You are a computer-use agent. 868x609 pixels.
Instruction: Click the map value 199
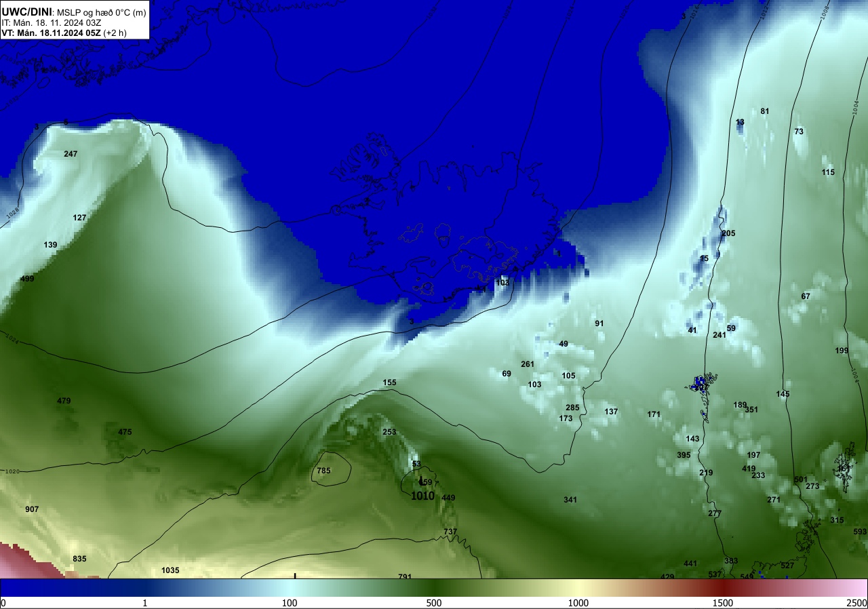[x=842, y=351]
